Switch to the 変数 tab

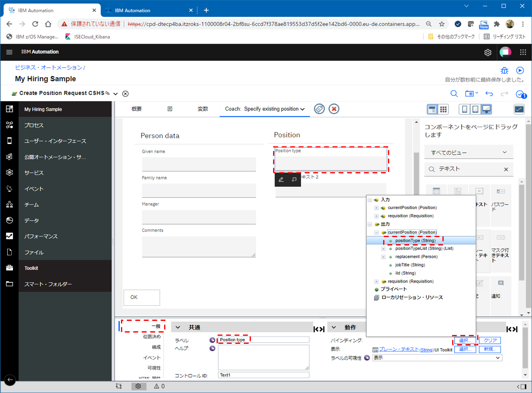coord(203,109)
